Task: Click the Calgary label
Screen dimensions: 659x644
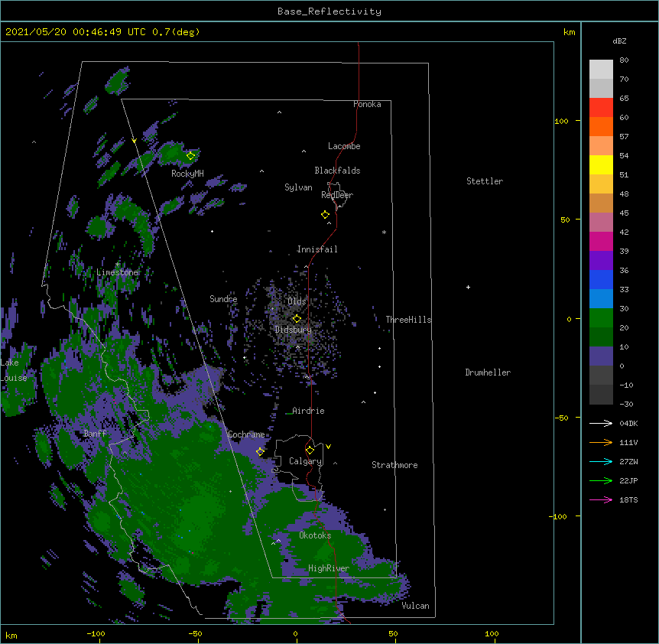Action: pyautogui.click(x=306, y=461)
